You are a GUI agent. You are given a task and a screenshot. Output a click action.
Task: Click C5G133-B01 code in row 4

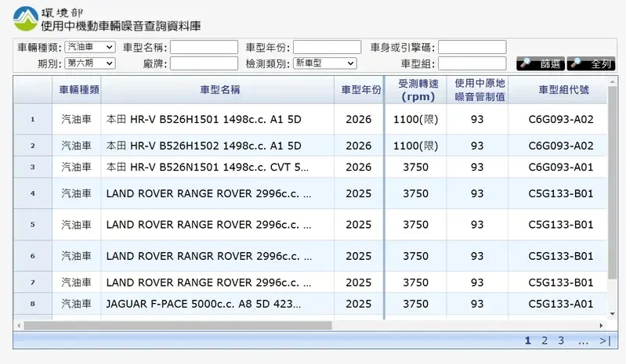pos(561,193)
